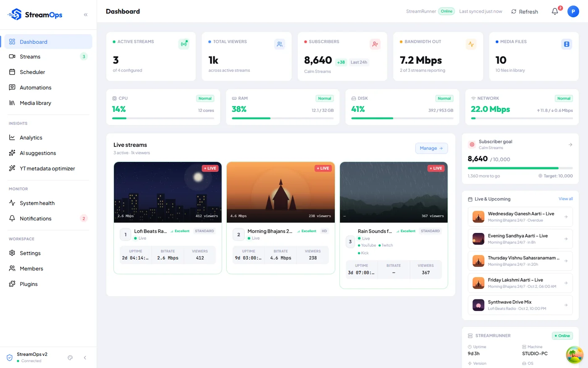Click the Refresh button

[x=525, y=11]
